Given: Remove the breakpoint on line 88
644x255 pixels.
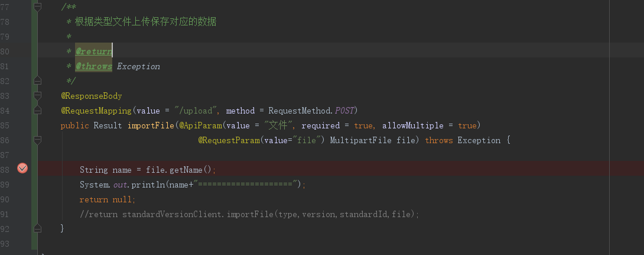Looking at the screenshot, I should (x=22, y=168).
